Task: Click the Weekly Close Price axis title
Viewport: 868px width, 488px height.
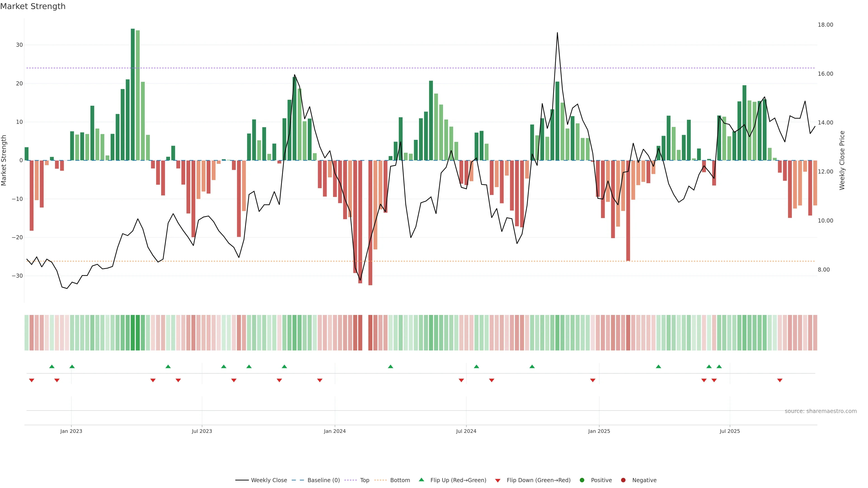Action: pyautogui.click(x=842, y=160)
